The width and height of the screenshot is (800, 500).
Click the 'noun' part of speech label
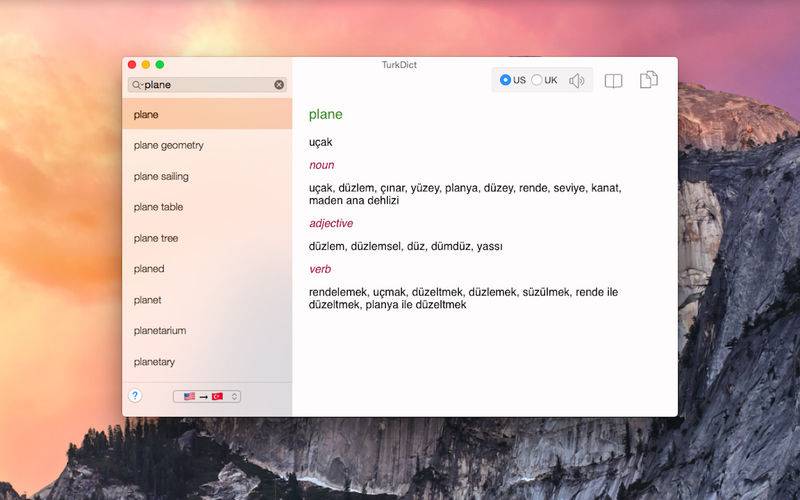(321, 165)
